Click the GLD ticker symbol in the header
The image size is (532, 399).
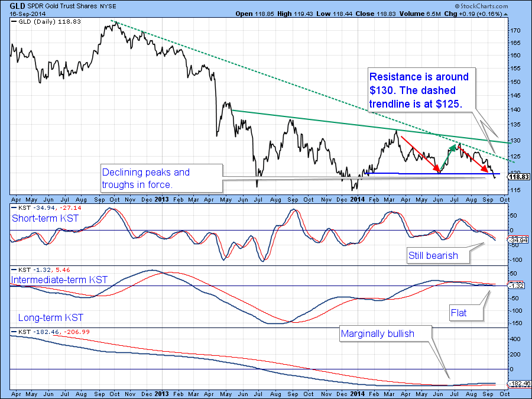click(x=17, y=6)
